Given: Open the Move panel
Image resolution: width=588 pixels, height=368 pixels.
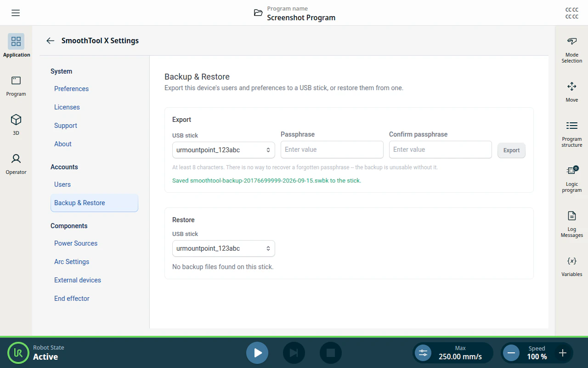Looking at the screenshot, I should point(572,92).
